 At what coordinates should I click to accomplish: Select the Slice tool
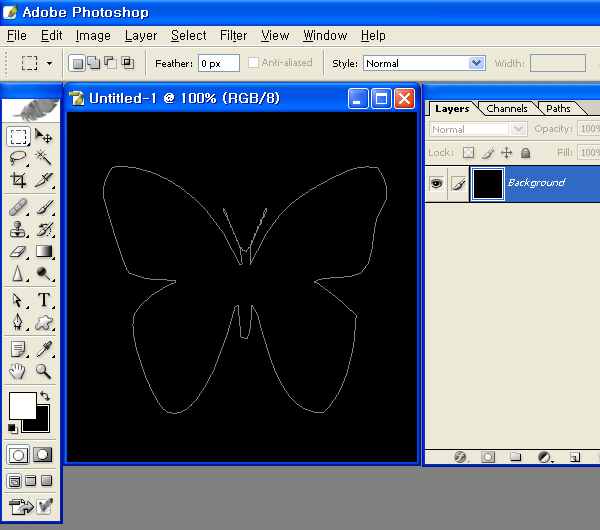coord(43,179)
